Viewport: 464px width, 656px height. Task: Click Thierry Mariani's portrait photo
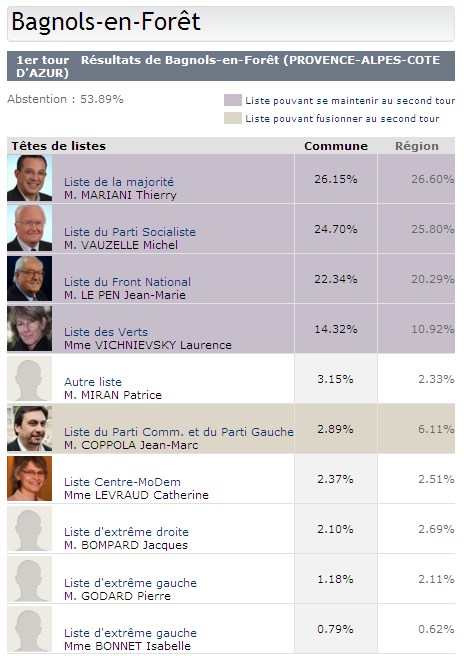pos(30,178)
